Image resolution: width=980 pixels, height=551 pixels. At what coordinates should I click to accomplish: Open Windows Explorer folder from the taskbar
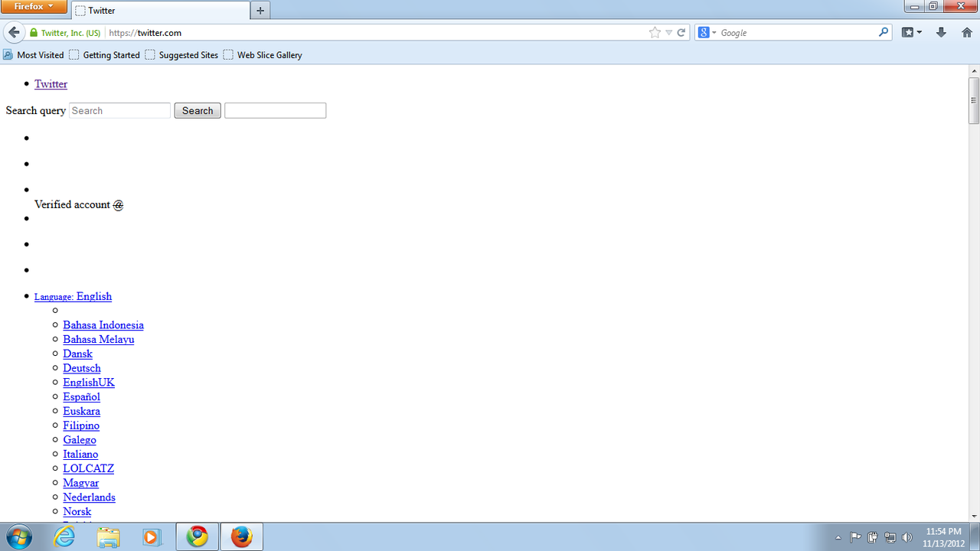[x=109, y=537]
